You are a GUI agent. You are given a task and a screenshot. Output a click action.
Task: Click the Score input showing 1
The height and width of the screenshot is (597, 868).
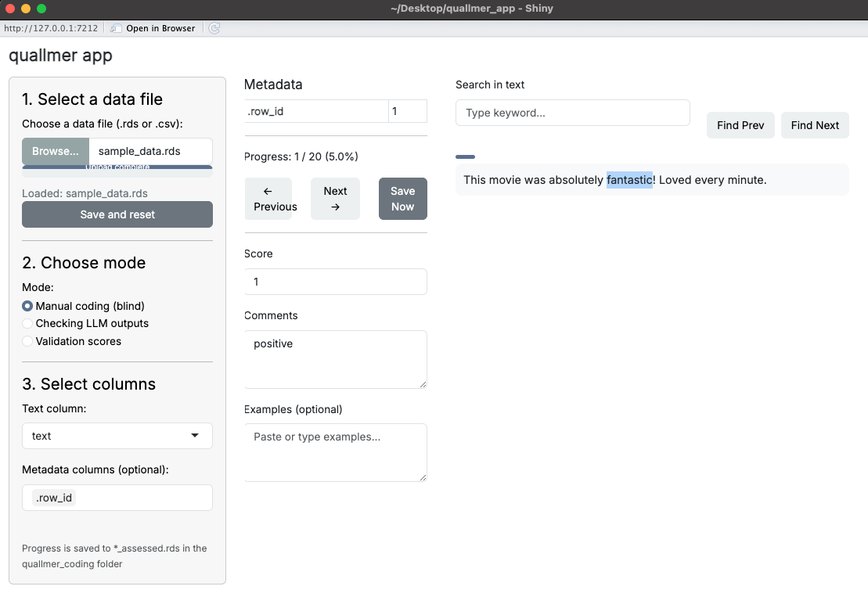(335, 282)
